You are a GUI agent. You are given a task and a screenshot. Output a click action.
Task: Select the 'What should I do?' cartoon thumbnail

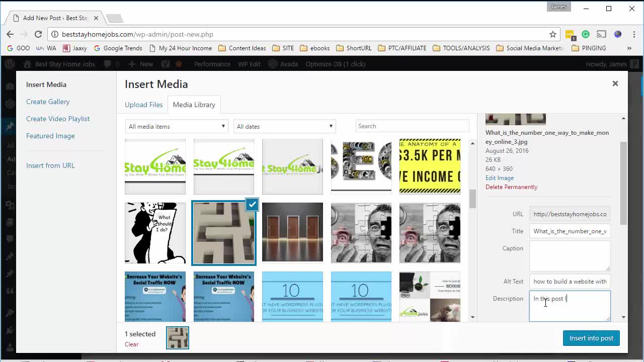[x=155, y=233]
